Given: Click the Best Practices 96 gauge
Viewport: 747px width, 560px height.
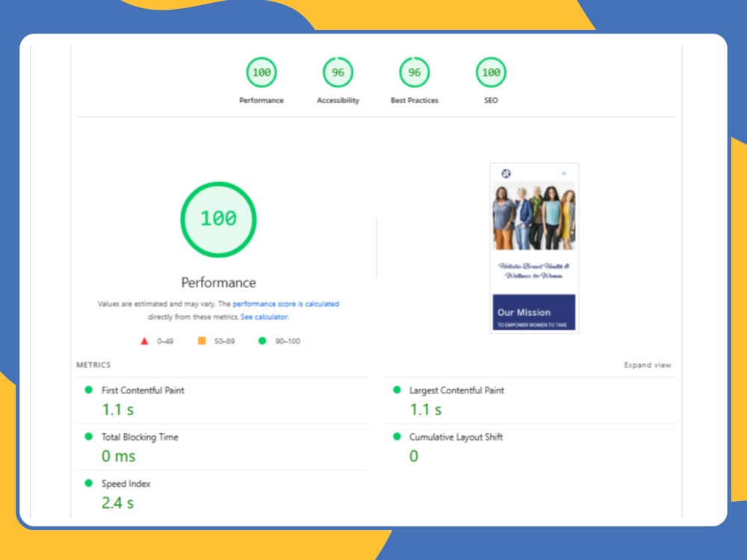Looking at the screenshot, I should (x=415, y=72).
